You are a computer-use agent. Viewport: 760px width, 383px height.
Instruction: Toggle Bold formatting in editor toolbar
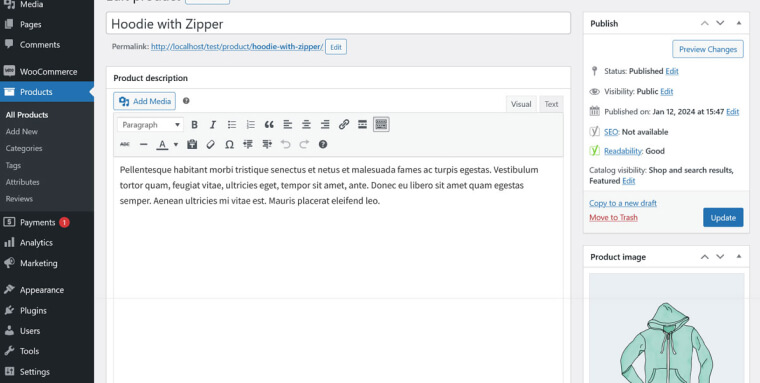[194, 125]
